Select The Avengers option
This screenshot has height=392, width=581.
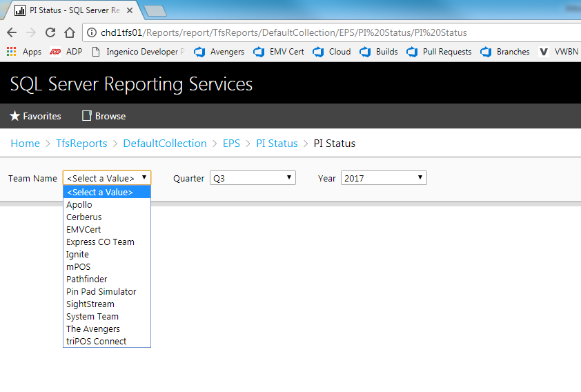click(x=107, y=329)
